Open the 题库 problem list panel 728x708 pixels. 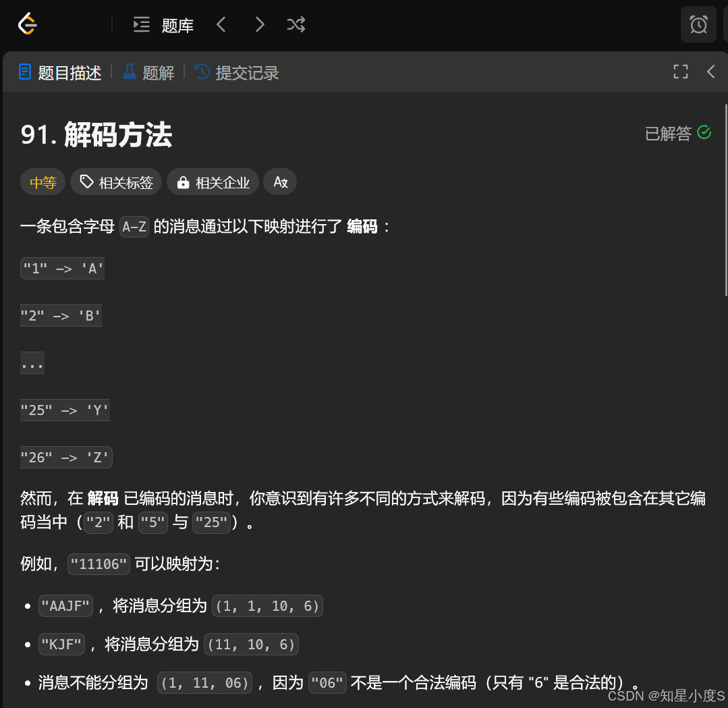tap(163, 24)
